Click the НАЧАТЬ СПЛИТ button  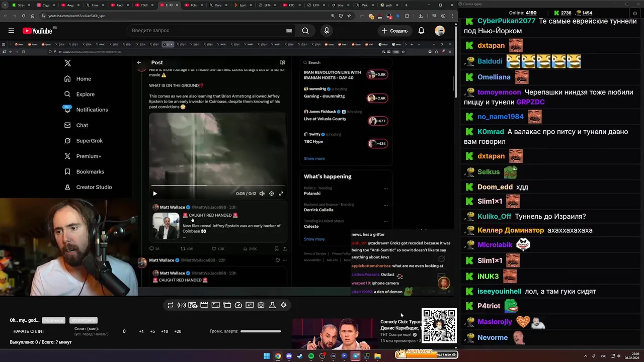(x=29, y=331)
